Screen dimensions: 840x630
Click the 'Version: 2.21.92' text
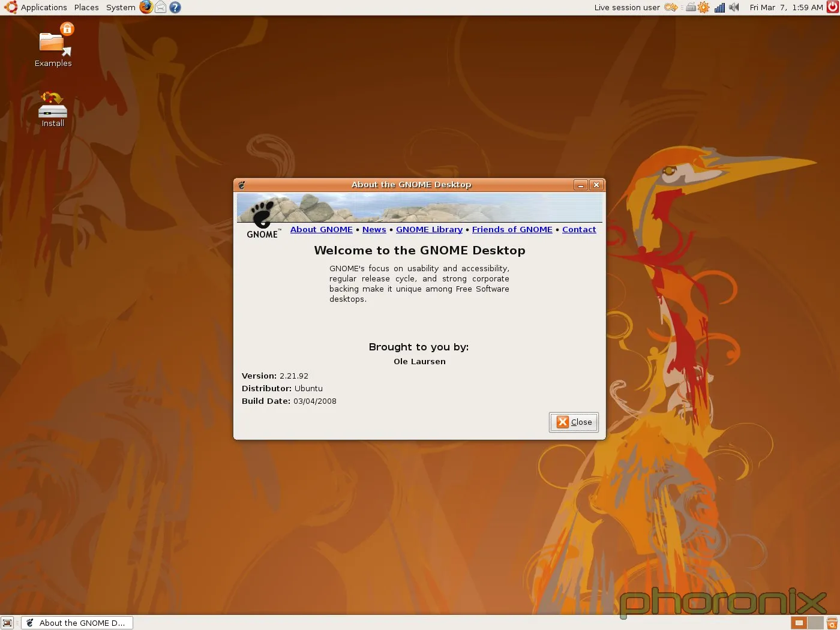coord(275,376)
